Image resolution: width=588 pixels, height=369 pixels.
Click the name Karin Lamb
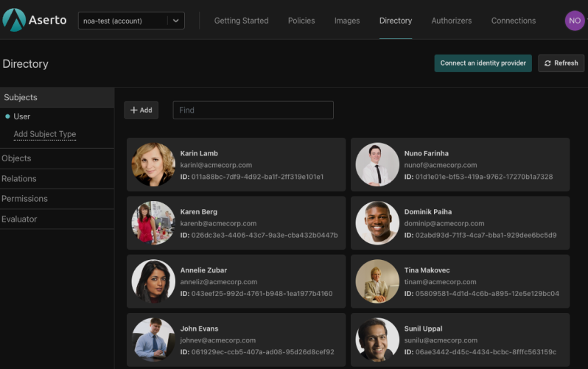click(199, 153)
